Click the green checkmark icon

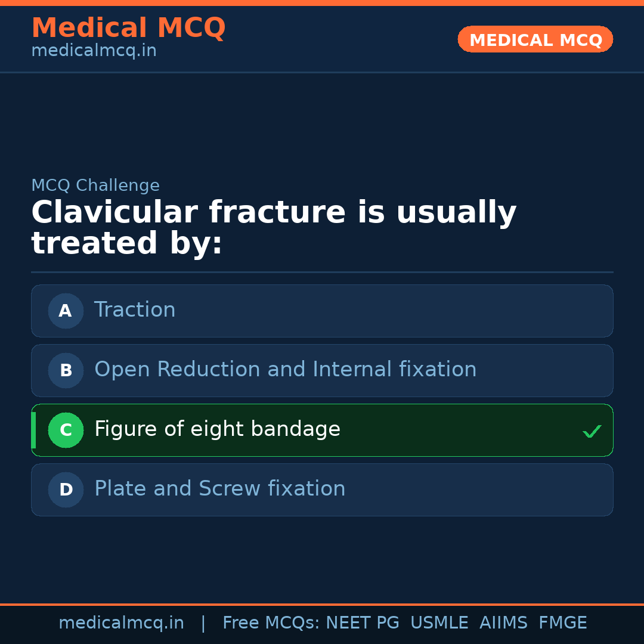[x=592, y=431]
